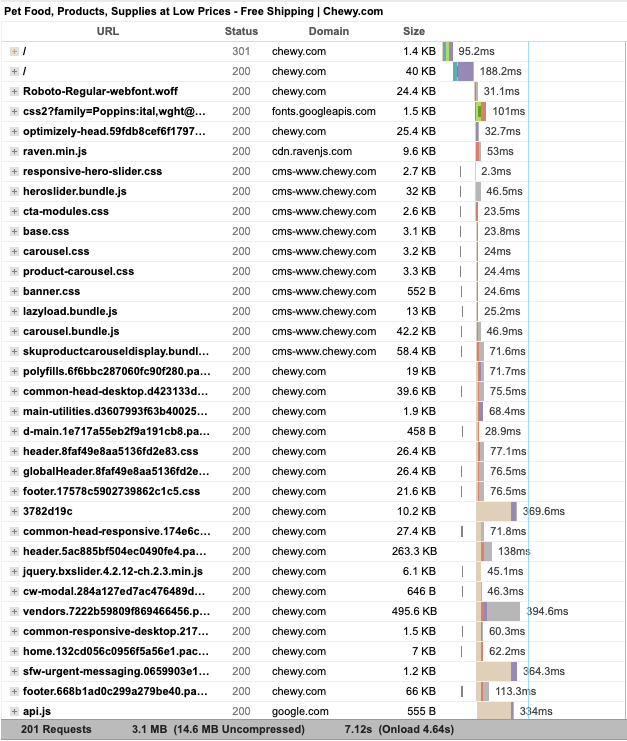The height and width of the screenshot is (741, 627).
Task: Expand the sfw-urgent-messaging request row
Action: pos(14,672)
